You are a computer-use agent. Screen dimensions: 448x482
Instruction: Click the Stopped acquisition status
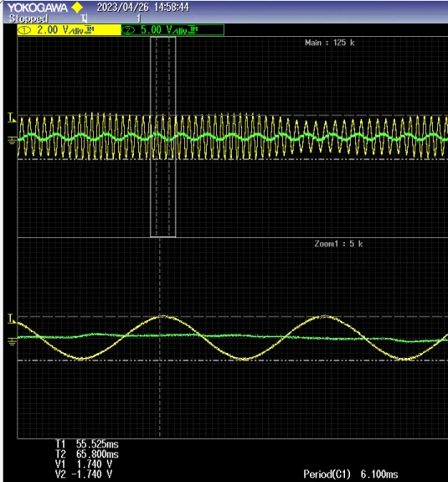coord(28,18)
